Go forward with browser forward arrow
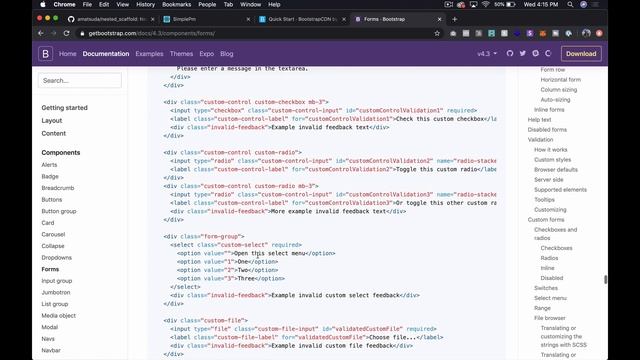 [53, 33]
